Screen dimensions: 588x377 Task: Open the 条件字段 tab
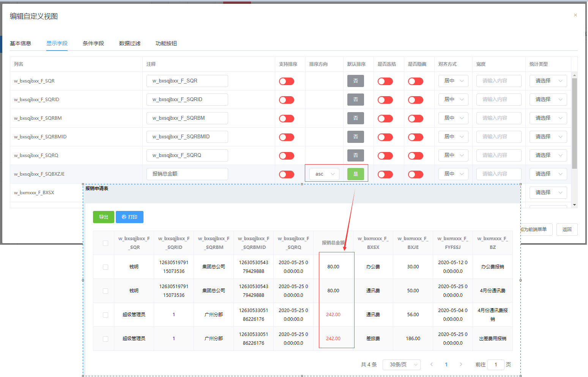pyautogui.click(x=93, y=43)
